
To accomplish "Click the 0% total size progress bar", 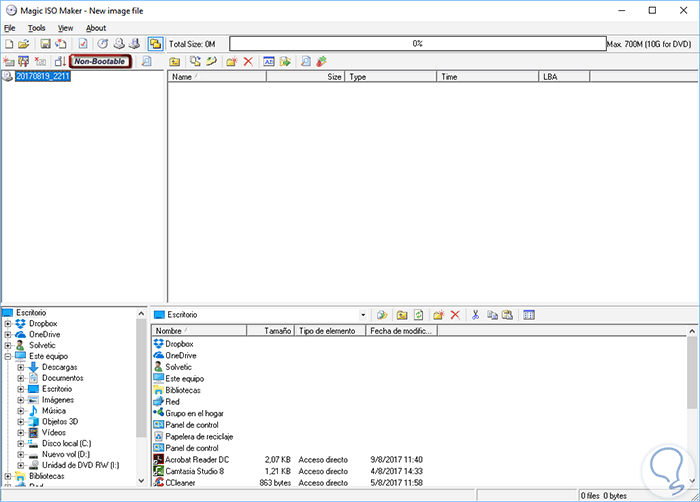I will point(417,44).
